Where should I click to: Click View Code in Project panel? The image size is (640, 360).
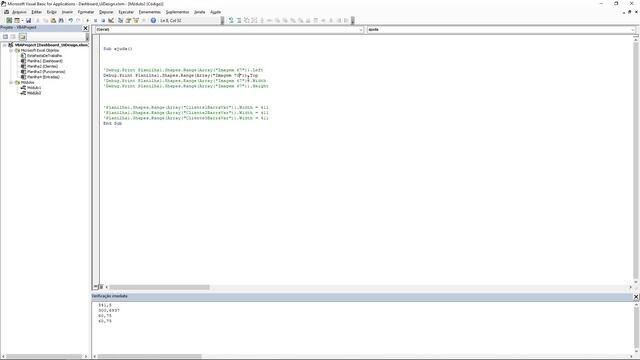pos(5,37)
